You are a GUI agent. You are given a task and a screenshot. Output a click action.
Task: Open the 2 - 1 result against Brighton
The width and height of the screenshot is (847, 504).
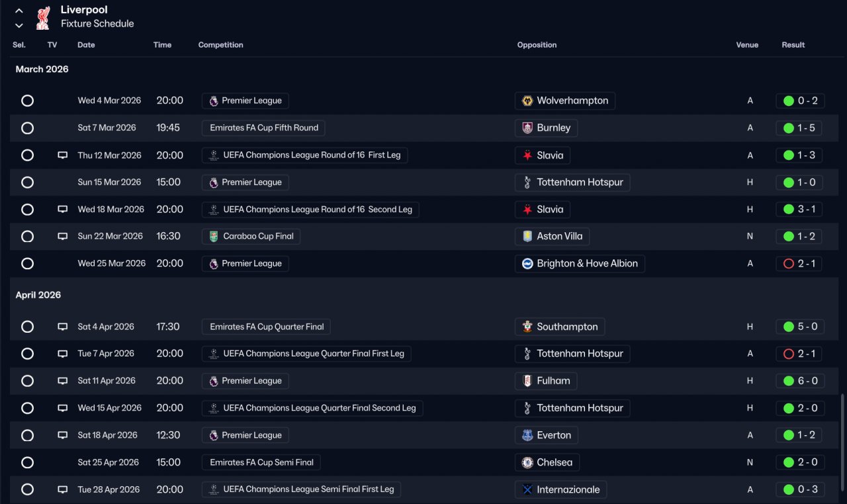799,264
